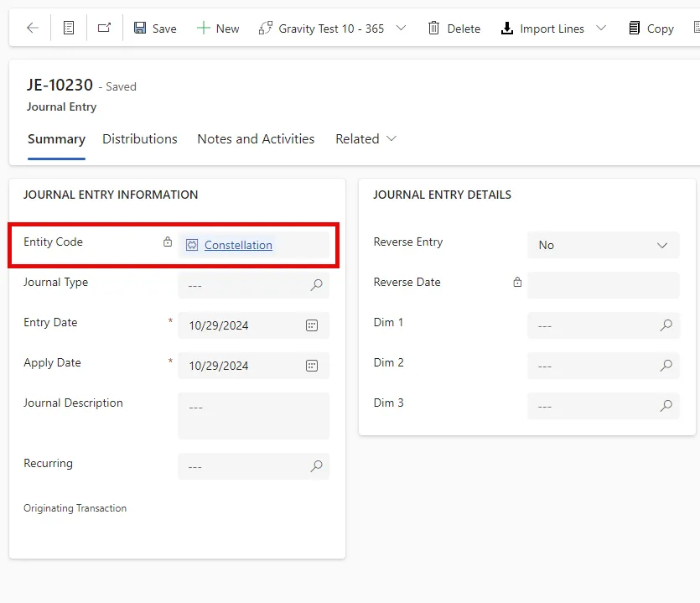Search Dim 3 with magnifier icon
700x603 pixels.
[666, 406]
